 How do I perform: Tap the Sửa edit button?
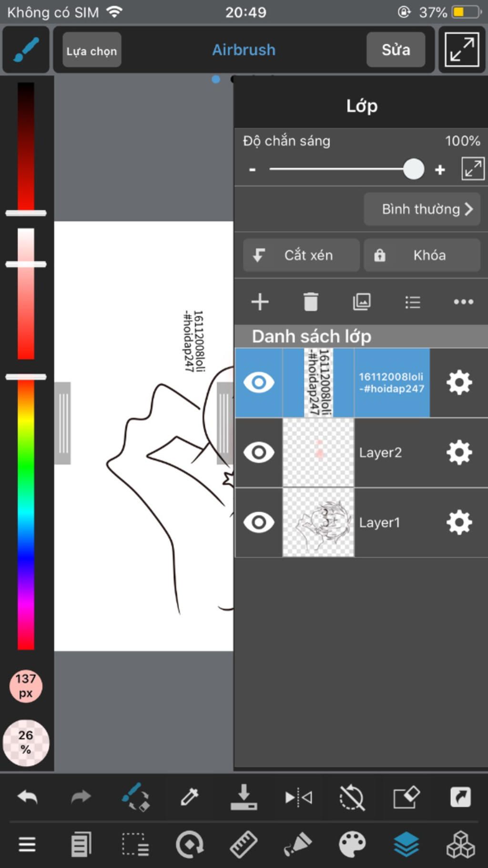(396, 50)
